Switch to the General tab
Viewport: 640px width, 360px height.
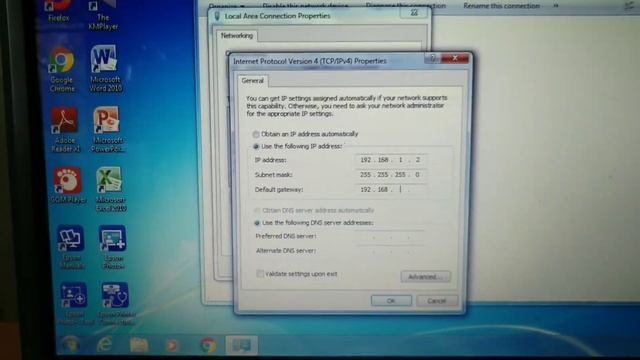coord(252,80)
